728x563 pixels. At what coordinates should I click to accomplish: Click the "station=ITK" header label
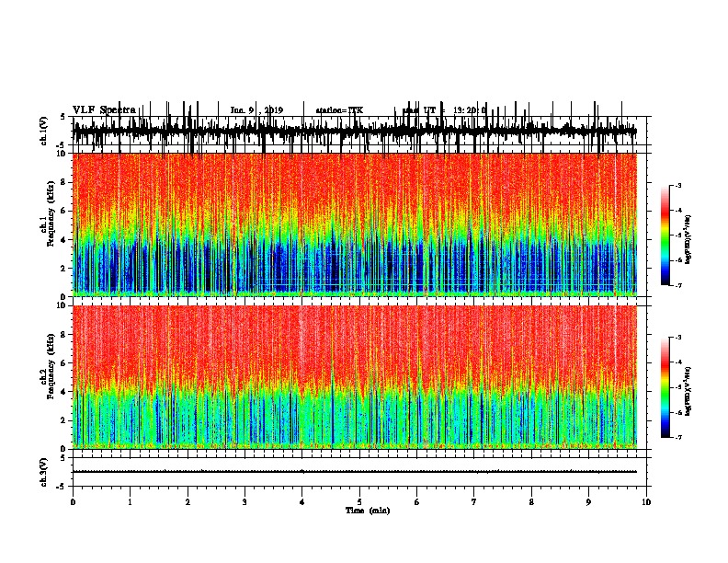point(339,110)
